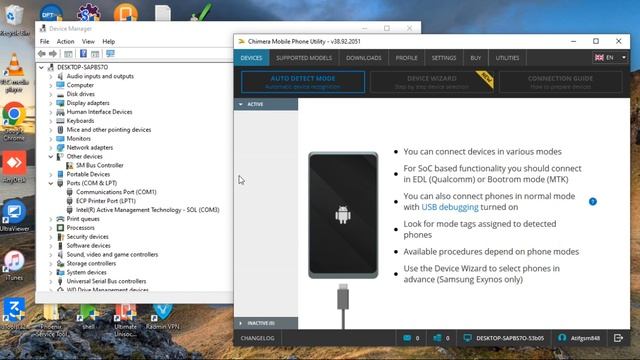640x360 pixels.
Task: Open the AnyDesk desktop icon
Action: [14, 167]
